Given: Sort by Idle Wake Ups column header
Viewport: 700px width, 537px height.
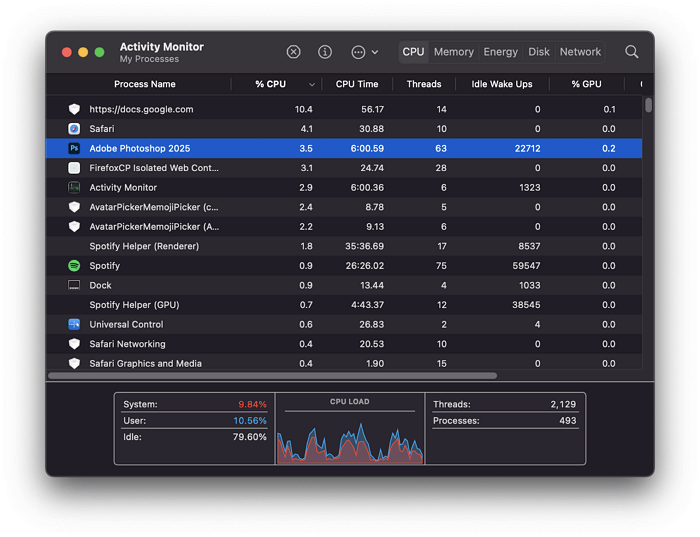Looking at the screenshot, I should click(502, 84).
